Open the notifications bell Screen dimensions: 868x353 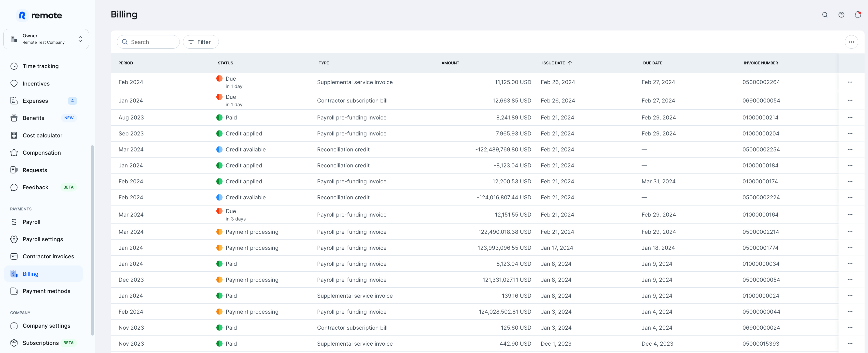point(857,15)
